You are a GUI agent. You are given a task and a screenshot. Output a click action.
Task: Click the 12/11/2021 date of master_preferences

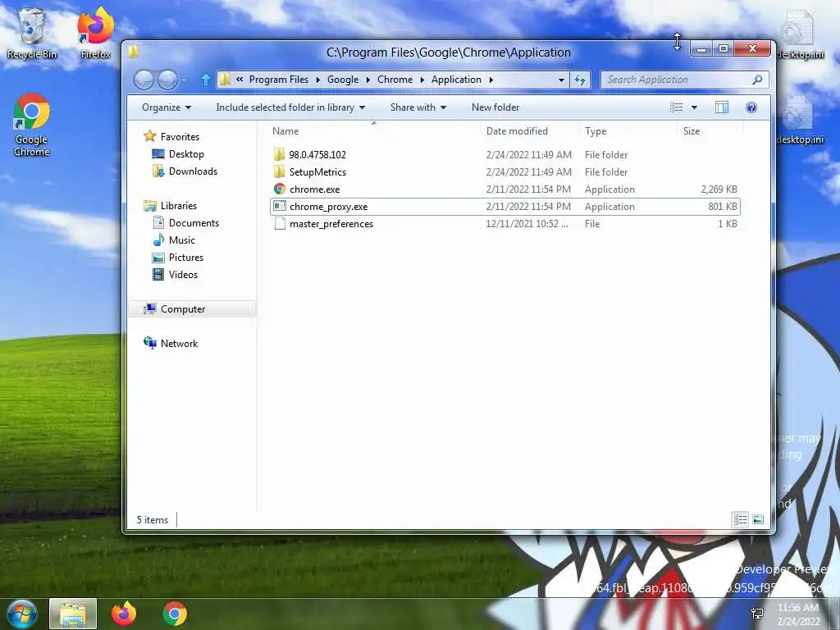(x=527, y=223)
